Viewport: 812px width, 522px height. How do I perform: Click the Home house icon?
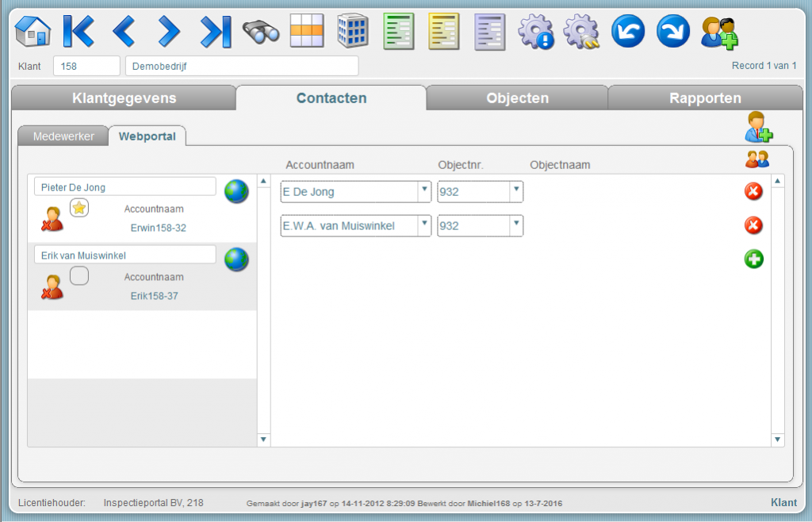(33, 32)
